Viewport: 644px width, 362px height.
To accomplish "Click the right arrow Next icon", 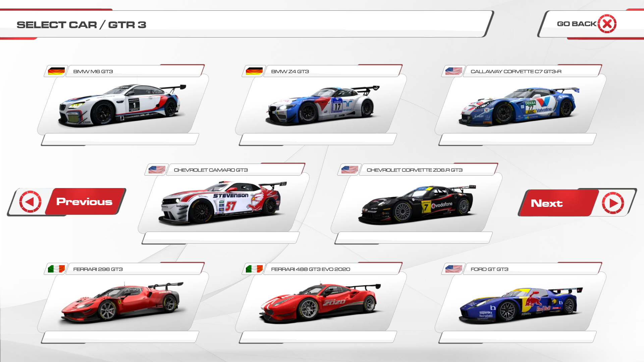I will point(612,203).
